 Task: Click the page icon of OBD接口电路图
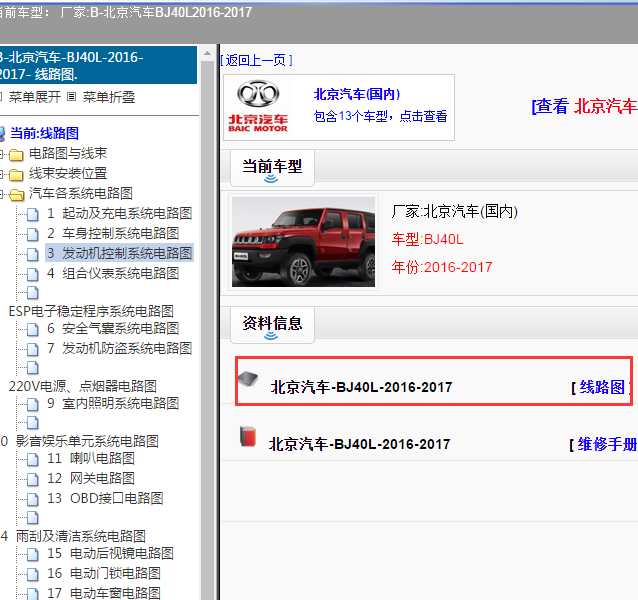(x=33, y=499)
